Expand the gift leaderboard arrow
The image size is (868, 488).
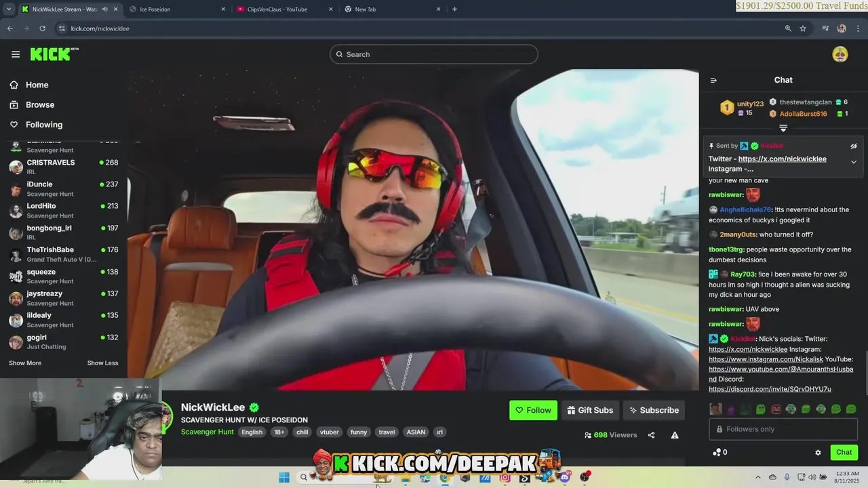click(783, 127)
